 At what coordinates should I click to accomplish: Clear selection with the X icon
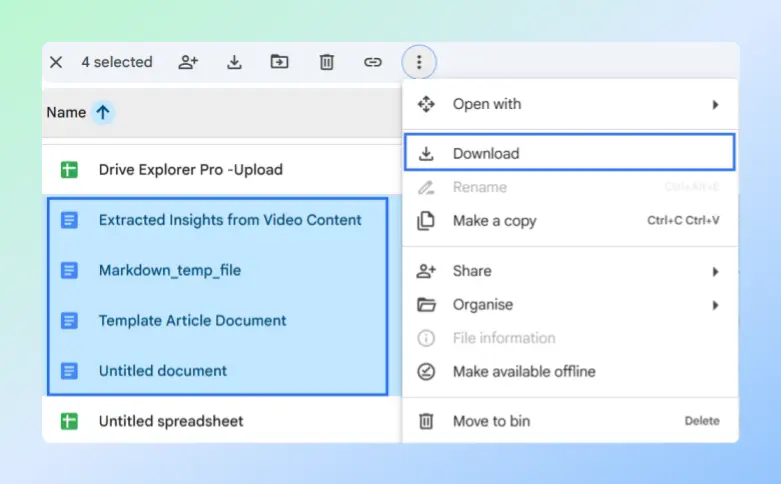click(x=56, y=62)
